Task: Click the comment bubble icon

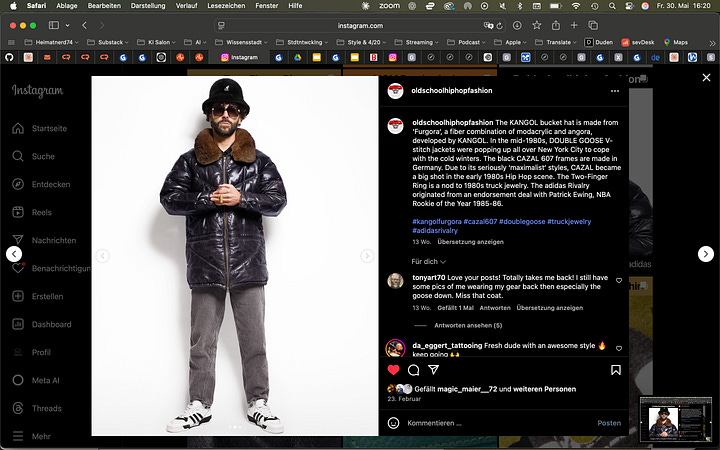Action: (x=413, y=370)
